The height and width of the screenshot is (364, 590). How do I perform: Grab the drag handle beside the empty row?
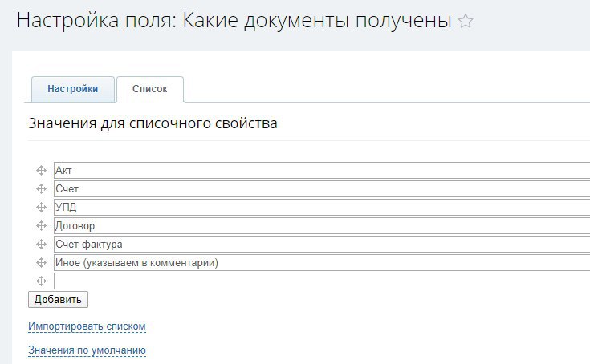tap(41, 281)
